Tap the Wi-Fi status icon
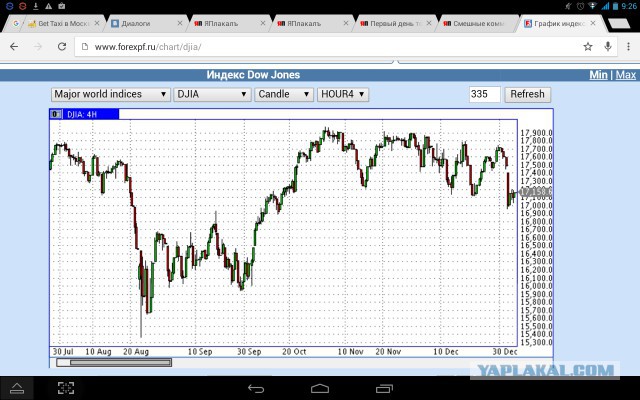Viewport: 640px width, 400px height. tap(591, 6)
